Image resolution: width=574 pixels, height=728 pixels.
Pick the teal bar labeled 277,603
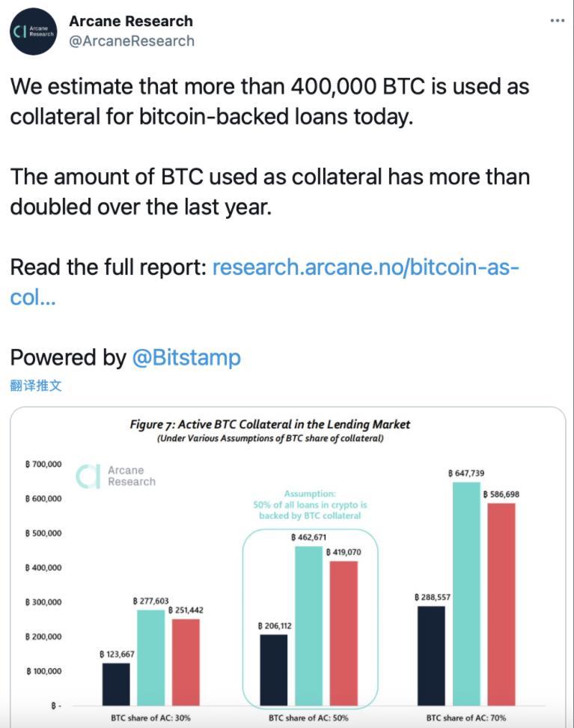point(151,658)
